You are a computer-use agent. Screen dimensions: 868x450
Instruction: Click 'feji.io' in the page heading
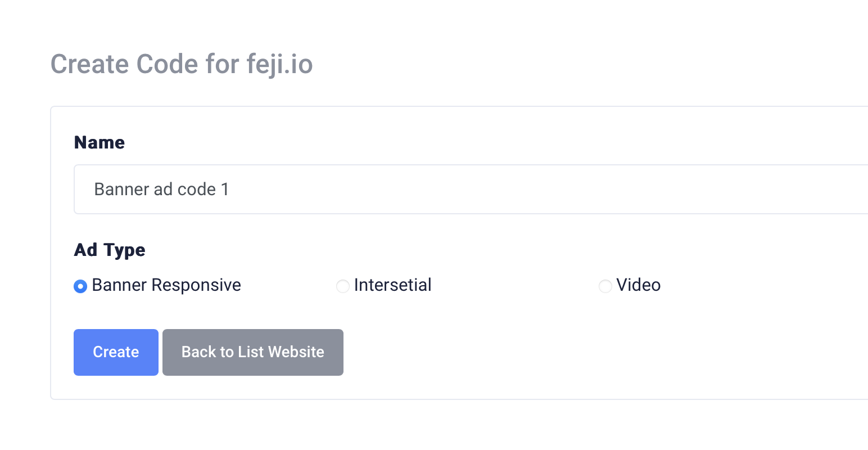279,64
